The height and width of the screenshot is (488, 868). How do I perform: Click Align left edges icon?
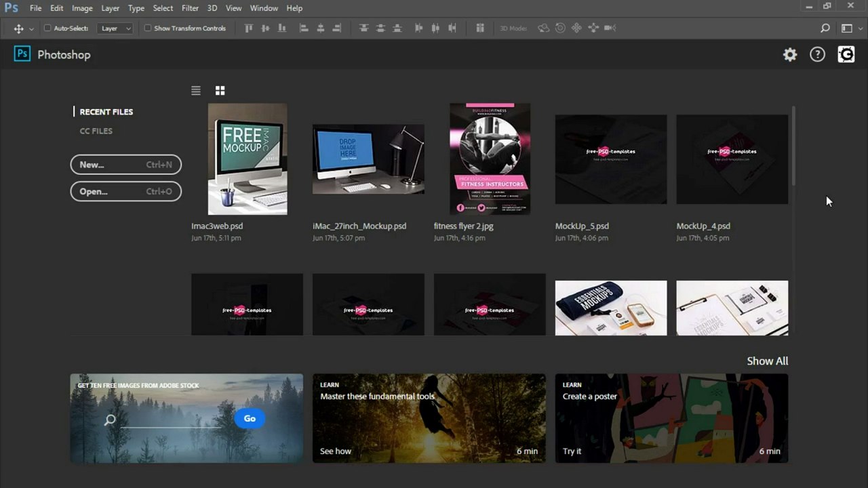[304, 28]
